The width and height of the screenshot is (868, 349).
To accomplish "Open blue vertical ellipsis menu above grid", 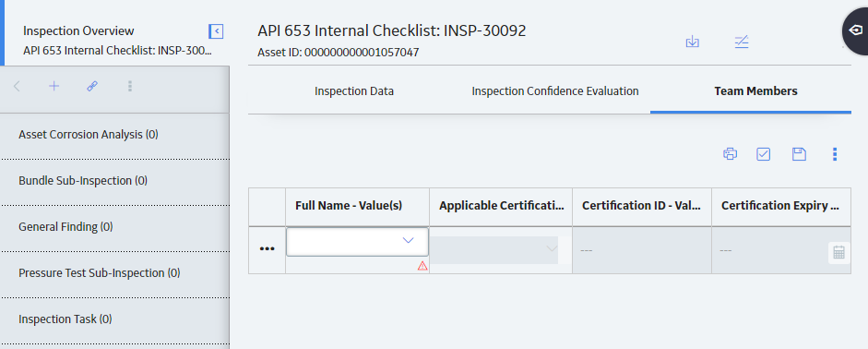I will click(835, 154).
